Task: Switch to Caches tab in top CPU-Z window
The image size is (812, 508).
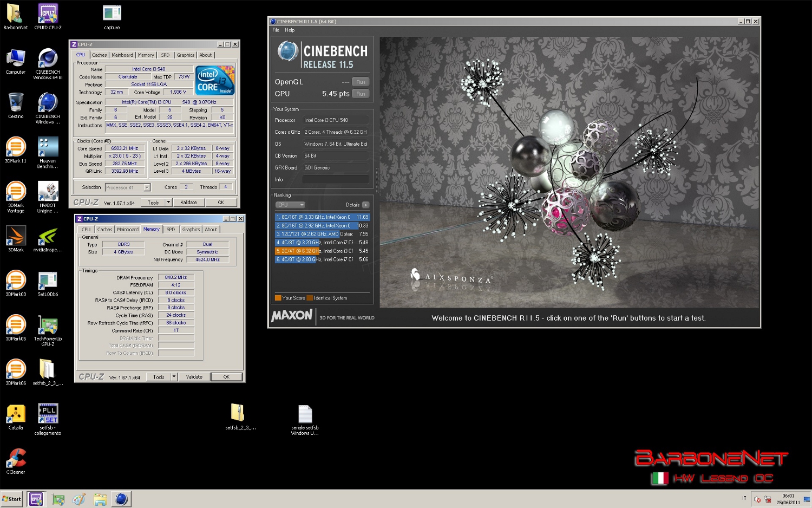Action: tap(99, 55)
